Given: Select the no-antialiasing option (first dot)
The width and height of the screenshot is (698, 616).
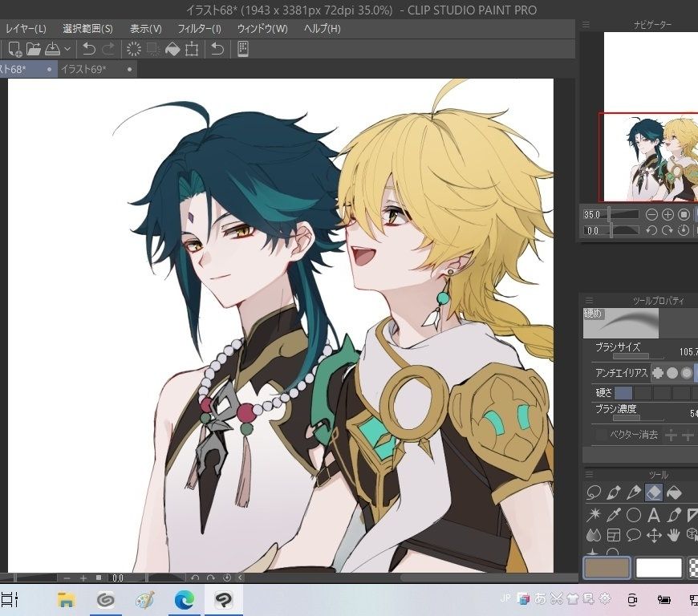Looking at the screenshot, I should tap(658, 373).
